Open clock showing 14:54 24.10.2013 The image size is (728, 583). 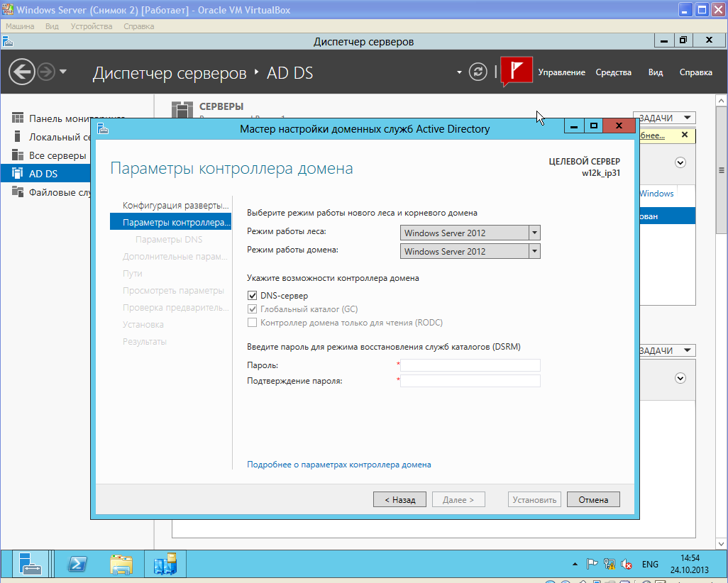[x=690, y=564]
